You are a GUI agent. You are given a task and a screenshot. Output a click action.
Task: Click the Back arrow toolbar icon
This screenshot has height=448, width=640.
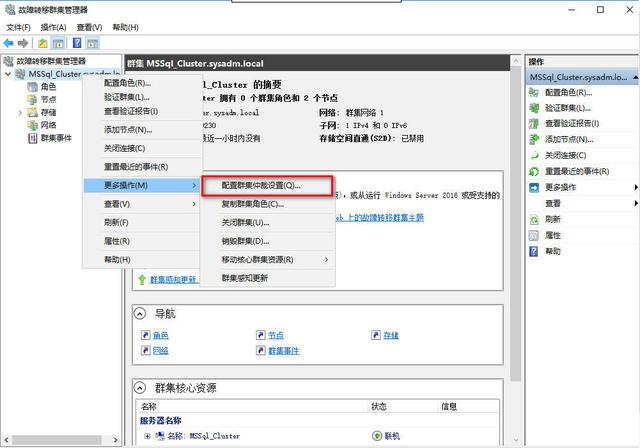pos(9,43)
